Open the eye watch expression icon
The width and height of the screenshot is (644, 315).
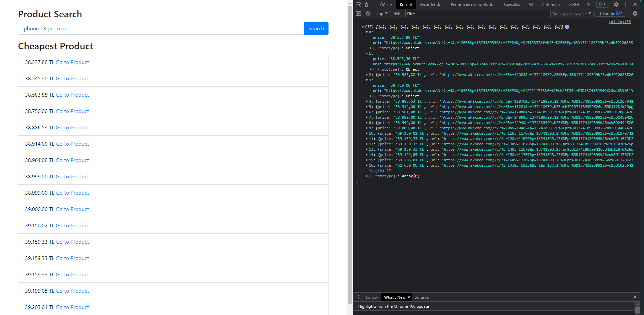coord(397,13)
